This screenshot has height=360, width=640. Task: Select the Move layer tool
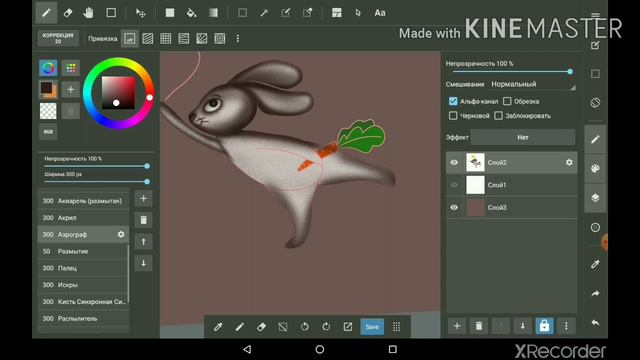coord(141,13)
